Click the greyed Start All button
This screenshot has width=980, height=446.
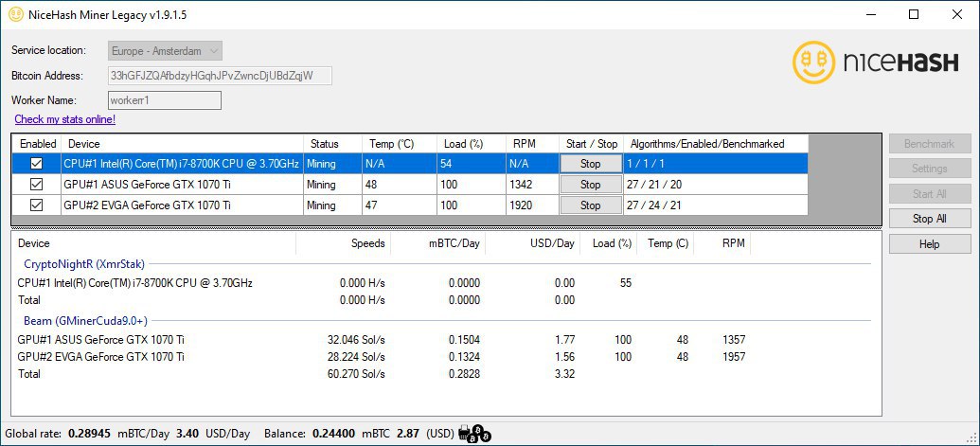tap(930, 193)
